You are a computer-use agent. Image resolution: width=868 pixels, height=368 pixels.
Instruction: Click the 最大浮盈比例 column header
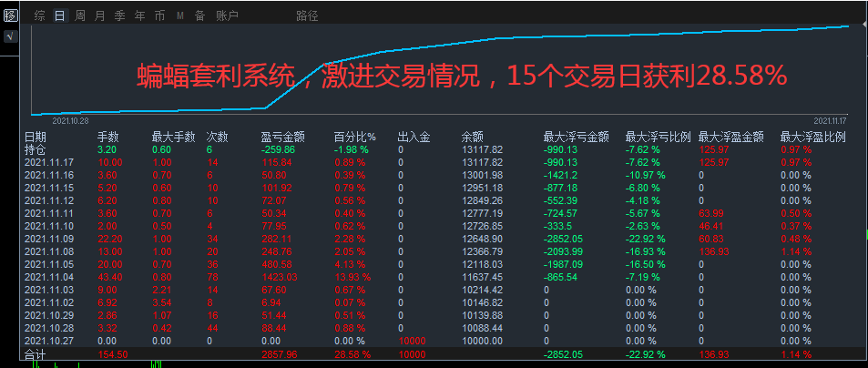pyautogui.click(x=813, y=138)
